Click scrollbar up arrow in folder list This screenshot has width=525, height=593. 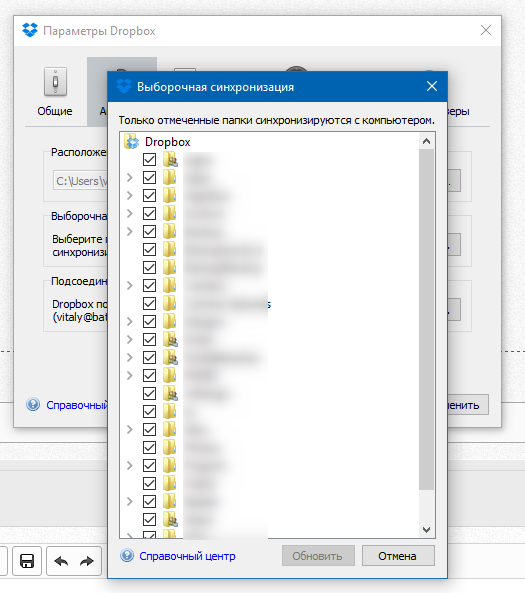click(x=426, y=141)
